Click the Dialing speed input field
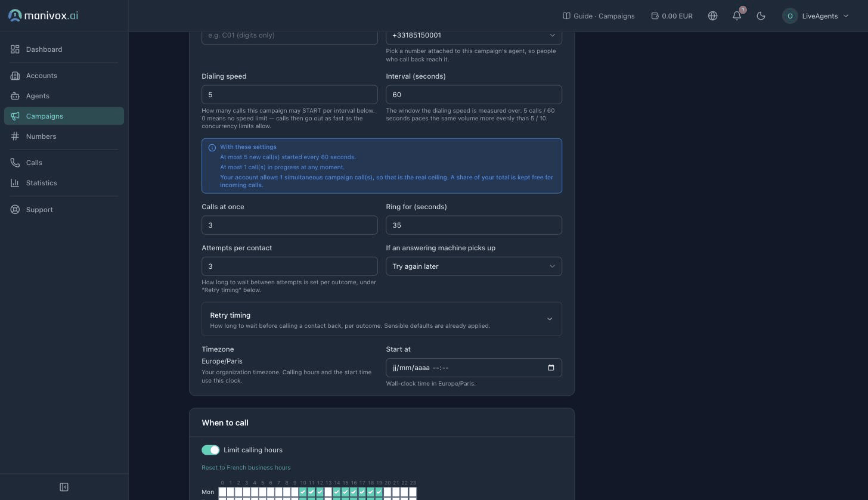The height and width of the screenshot is (500, 868). point(290,95)
